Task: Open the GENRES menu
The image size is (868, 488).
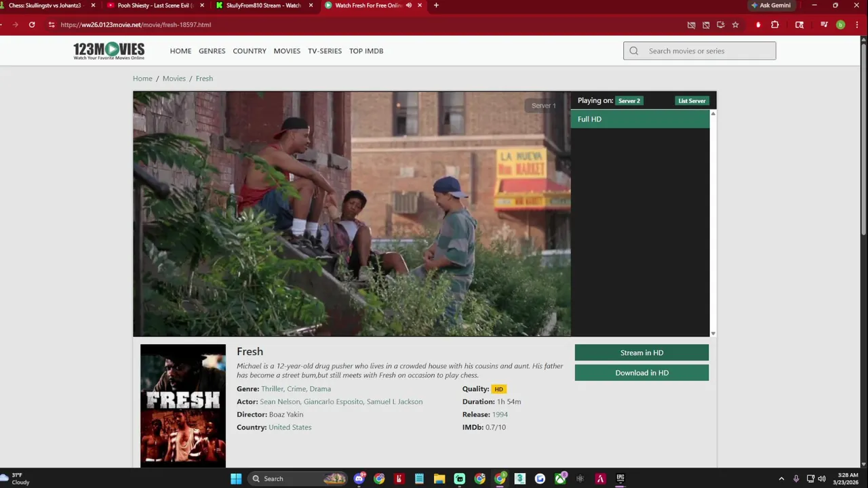Action: click(212, 51)
